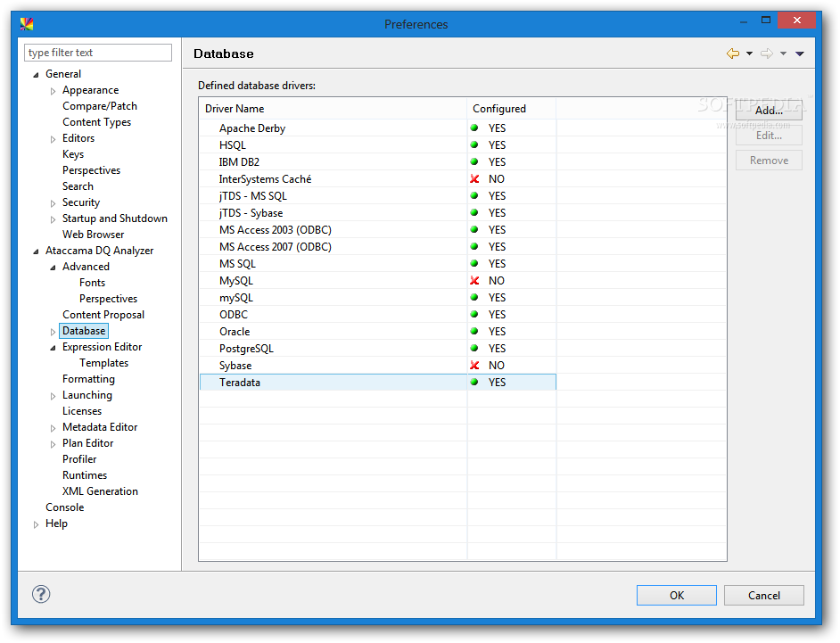Expand the Launching tree node
Screen dimensions: 840x643
53,396
